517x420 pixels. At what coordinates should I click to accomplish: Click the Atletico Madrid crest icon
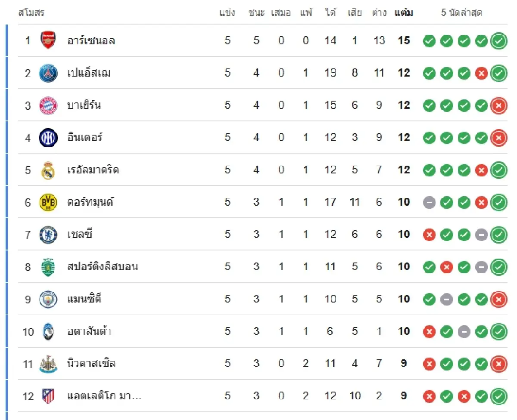pyautogui.click(x=48, y=396)
